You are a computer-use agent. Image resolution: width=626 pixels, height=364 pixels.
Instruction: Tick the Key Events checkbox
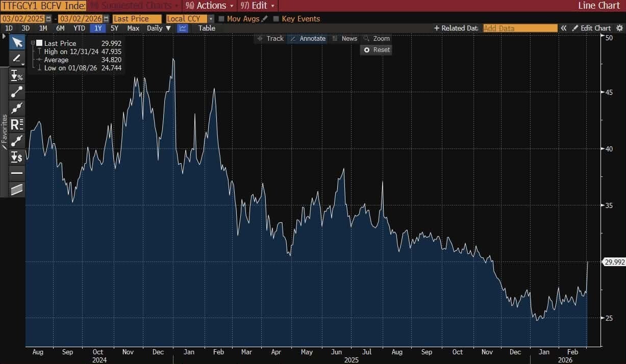(277, 19)
